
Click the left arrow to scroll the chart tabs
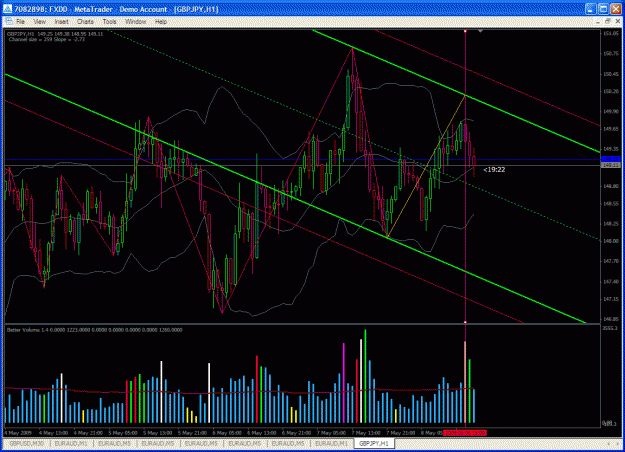coord(608,443)
